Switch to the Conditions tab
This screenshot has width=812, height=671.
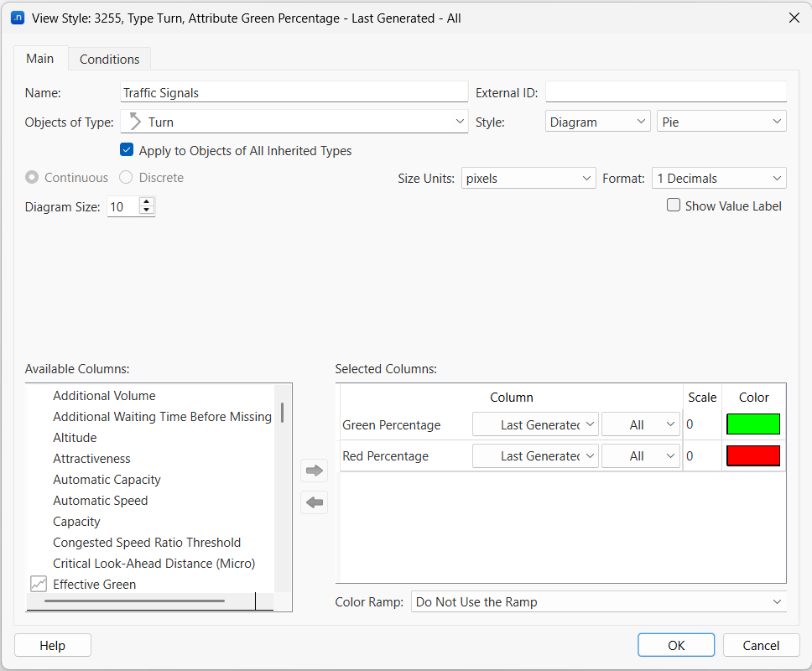tap(109, 59)
